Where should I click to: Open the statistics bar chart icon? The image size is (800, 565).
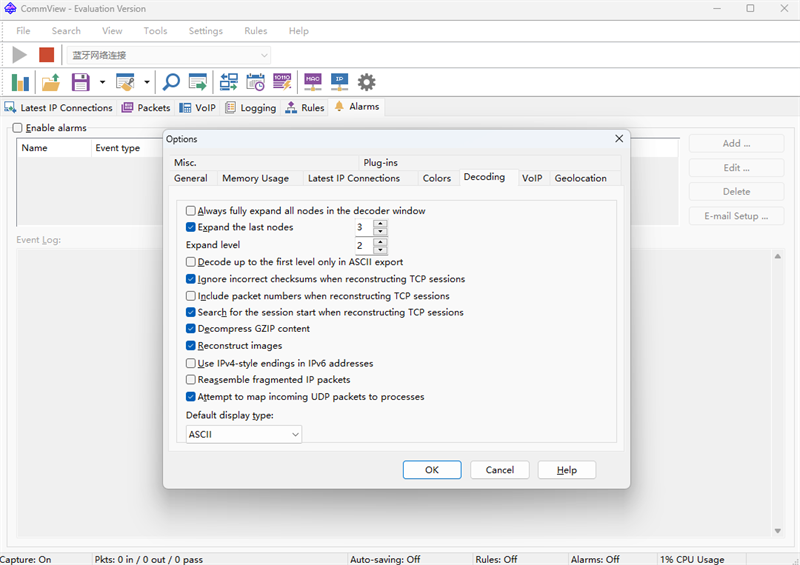pyautogui.click(x=20, y=82)
